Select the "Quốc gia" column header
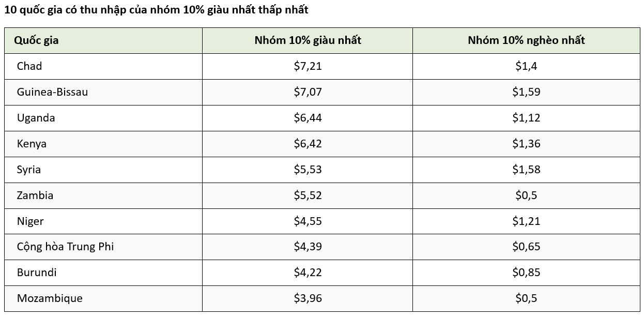The height and width of the screenshot is (317, 644). pyautogui.click(x=36, y=40)
